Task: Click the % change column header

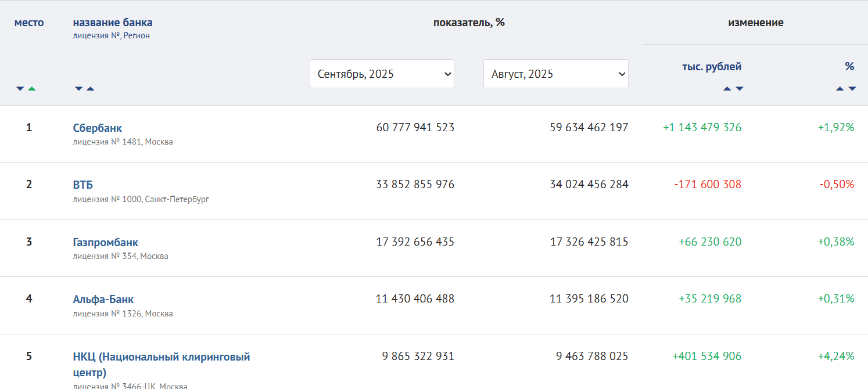Action: pyautogui.click(x=849, y=67)
